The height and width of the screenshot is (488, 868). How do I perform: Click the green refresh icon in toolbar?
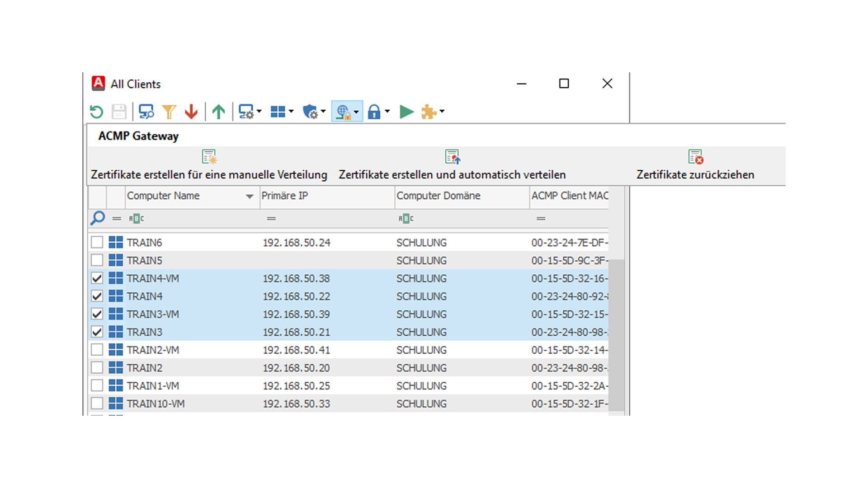tap(96, 112)
